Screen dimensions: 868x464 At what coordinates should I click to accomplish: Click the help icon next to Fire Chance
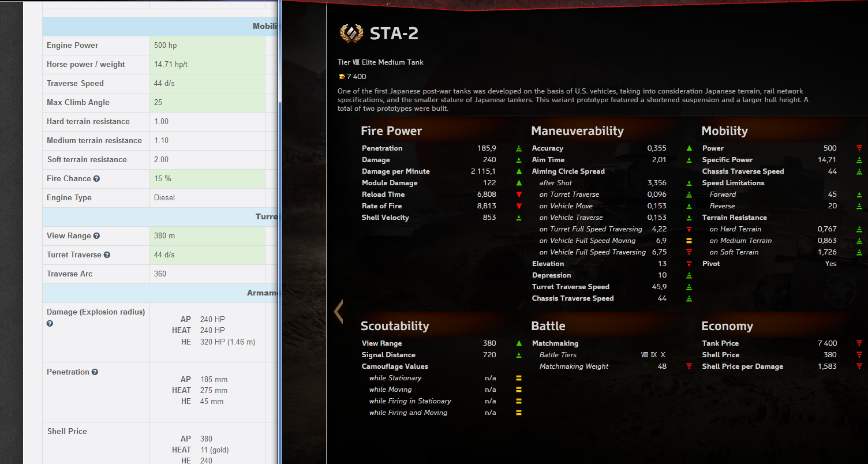pos(96,179)
